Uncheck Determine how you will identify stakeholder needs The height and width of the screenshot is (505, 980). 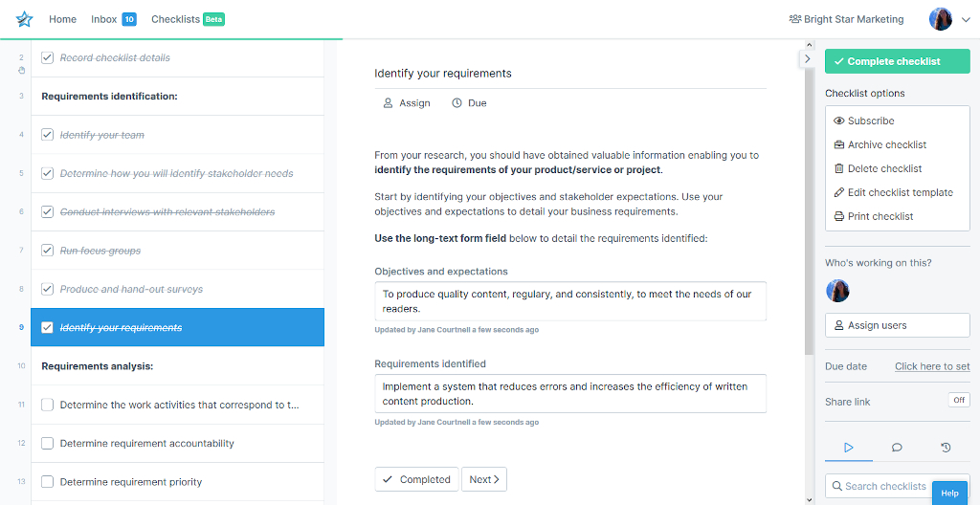[x=47, y=173]
